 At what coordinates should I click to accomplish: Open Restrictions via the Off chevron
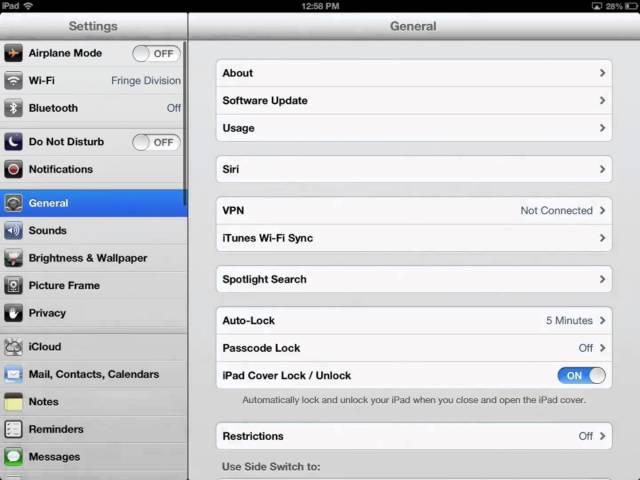click(x=602, y=436)
